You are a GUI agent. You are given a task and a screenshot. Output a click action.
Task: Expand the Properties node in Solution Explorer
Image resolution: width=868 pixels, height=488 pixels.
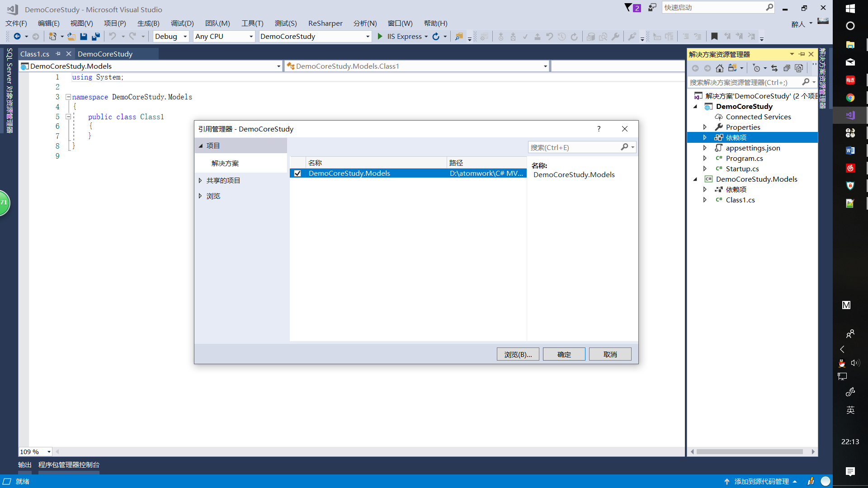coord(705,127)
